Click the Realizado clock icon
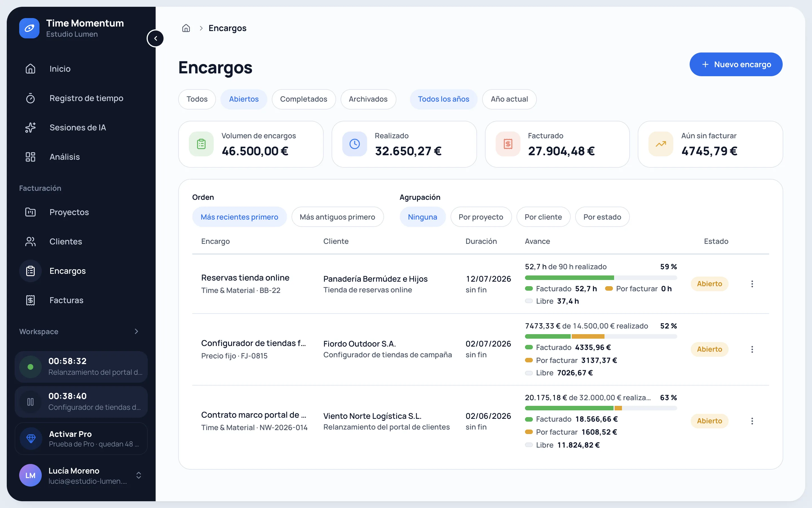The image size is (812, 508). coord(355,144)
